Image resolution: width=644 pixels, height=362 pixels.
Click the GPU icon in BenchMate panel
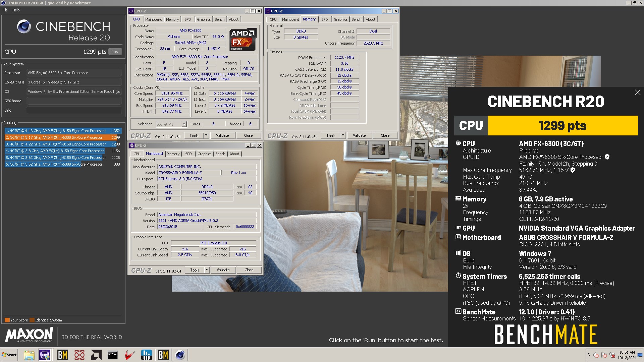[458, 228]
